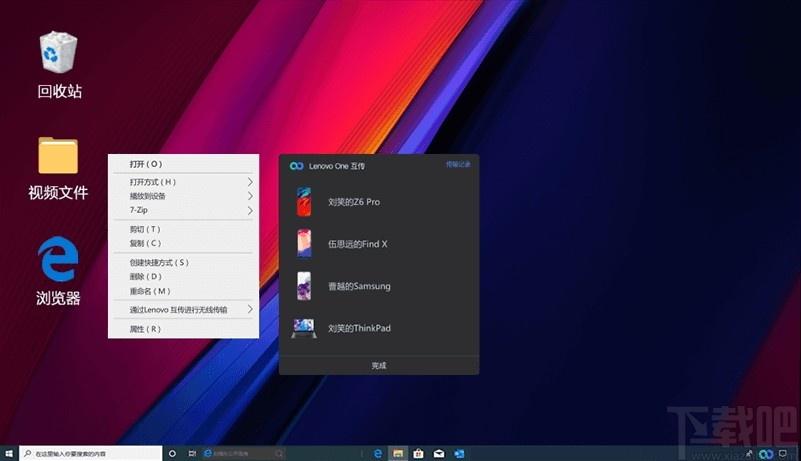The height and width of the screenshot is (461, 801).
Task: Click the Lenovo One infinity logo icon
Action: [296, 166]
